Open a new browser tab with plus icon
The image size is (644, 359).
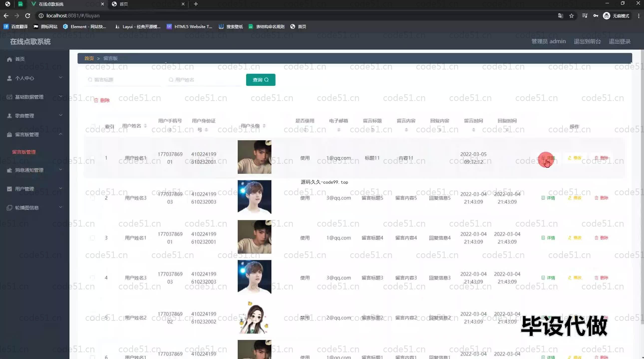pyautogui.click(x=196, y=4)
